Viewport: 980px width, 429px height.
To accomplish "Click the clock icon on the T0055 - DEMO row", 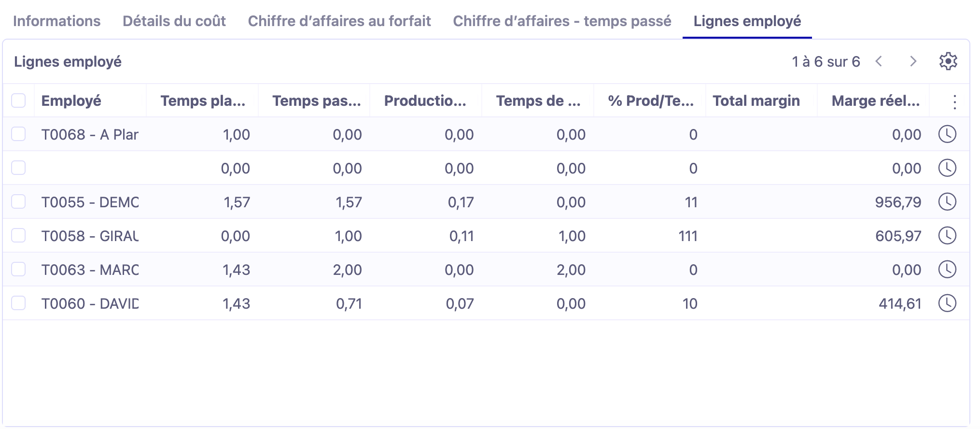I will [x=948, y=202].
